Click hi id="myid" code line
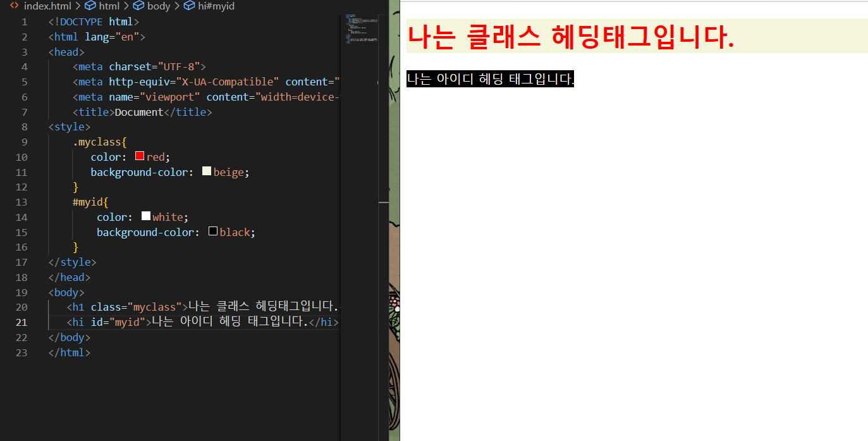The image size is (868, 441). click(203, 322)
